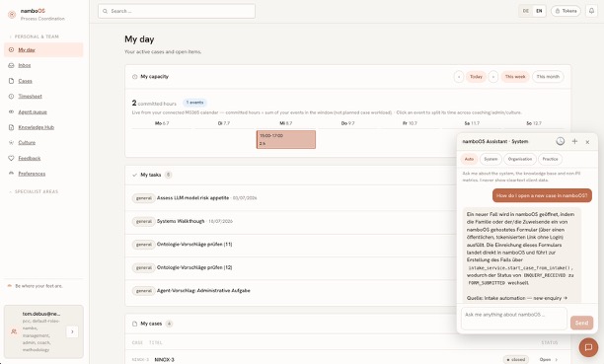Open Agent-Vorschlag: Administrative Aufgabe task
The width and height of the screenshot is (604, 364).
pyautogui.click(x=203, y=290)
